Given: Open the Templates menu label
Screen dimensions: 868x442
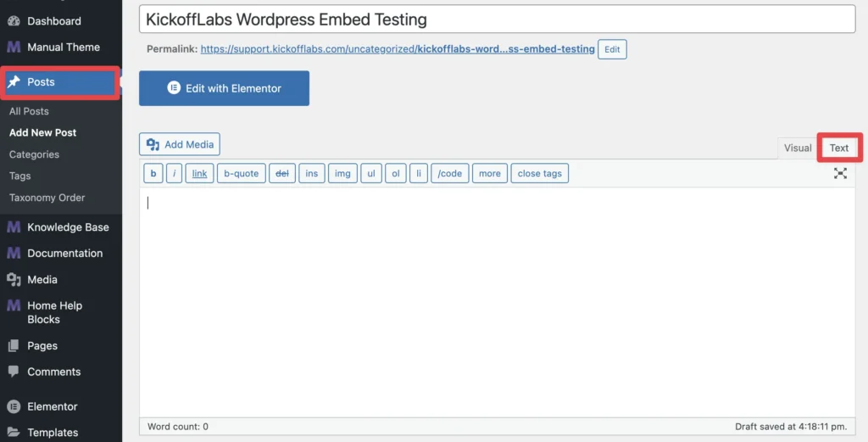Looking at the screenshot, I should point(53,432).
